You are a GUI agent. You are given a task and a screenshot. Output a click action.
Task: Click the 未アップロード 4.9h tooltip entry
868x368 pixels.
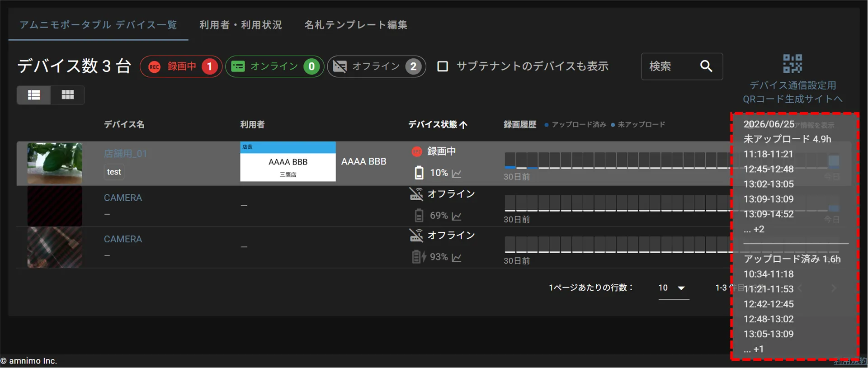[x=787, y=139]
